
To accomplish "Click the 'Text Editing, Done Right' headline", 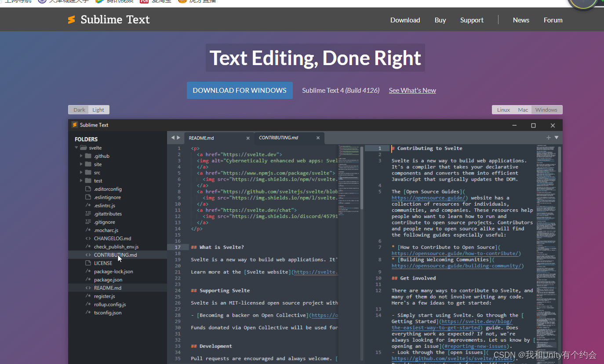I will click(x=315, y=58).
